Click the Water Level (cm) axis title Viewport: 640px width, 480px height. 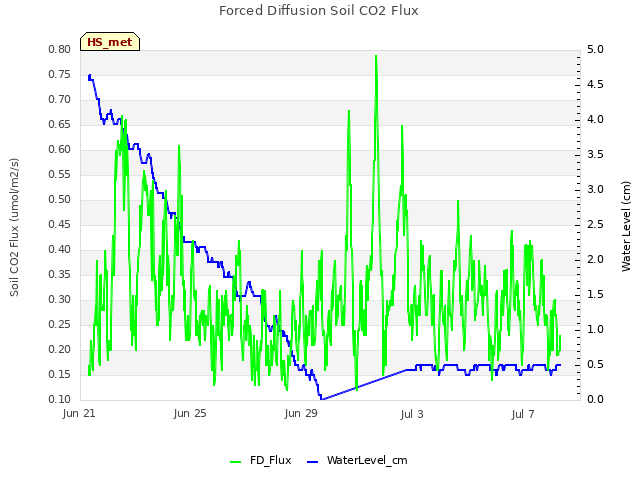[626, 226]
